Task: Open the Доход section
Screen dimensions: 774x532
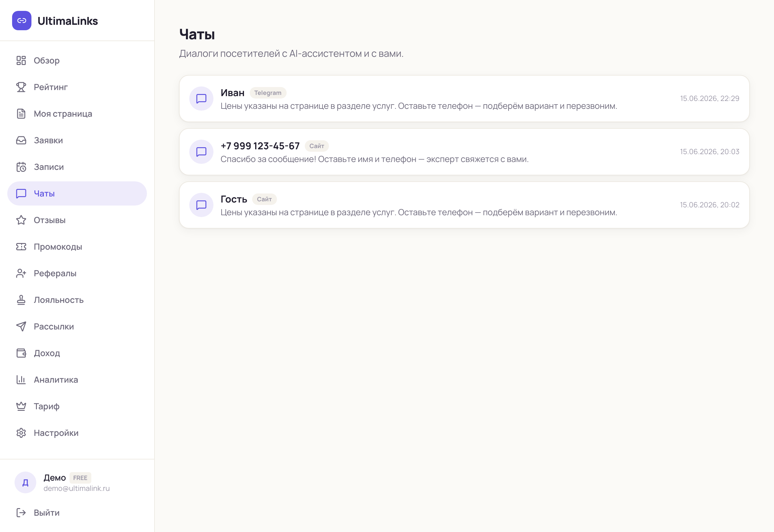Action: (x=77, y=353)
